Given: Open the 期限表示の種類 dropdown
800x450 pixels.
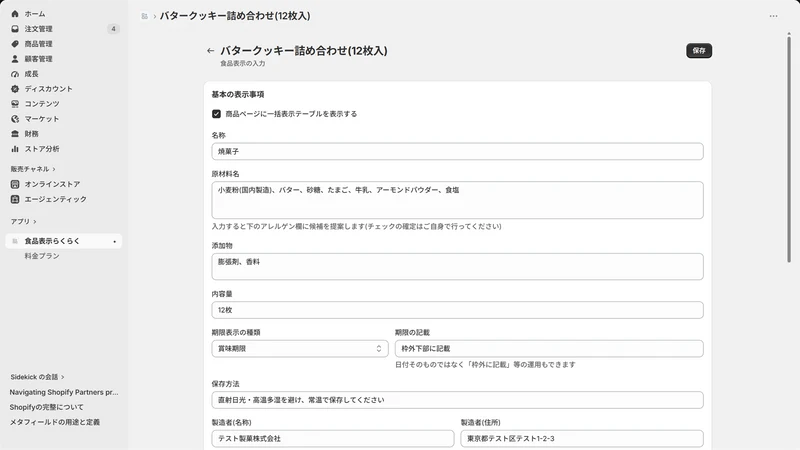Looking at the screenshot, I should click(x=300, y=348).
